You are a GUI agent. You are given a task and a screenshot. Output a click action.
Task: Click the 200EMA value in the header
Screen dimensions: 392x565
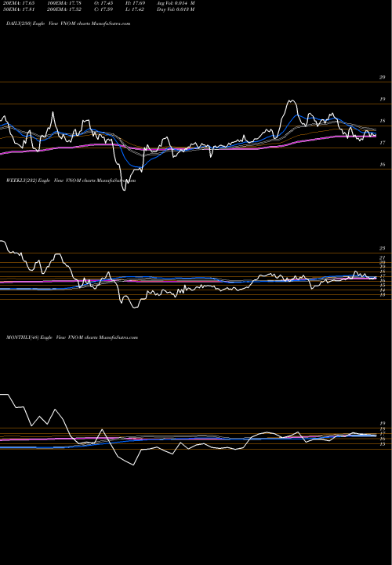coord(65,9)
